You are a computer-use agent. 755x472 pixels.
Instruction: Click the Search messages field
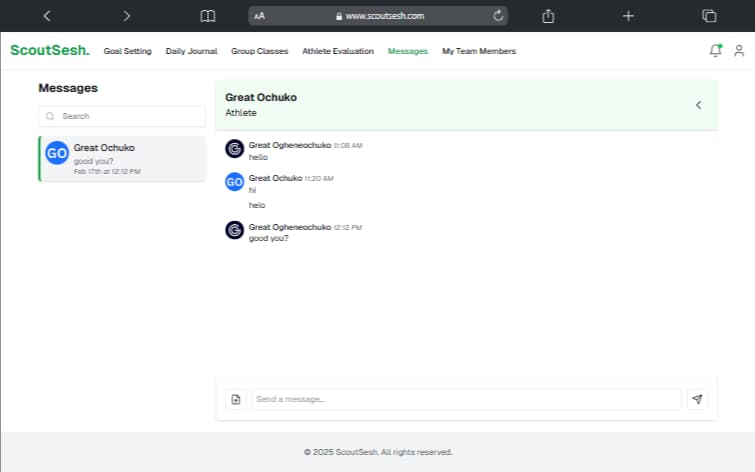tap(122, 116)
